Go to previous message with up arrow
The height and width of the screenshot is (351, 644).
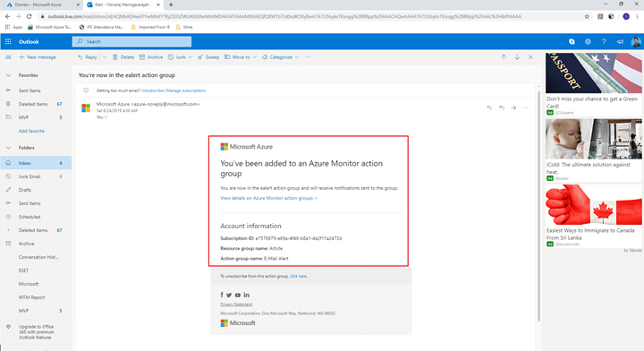pos(504,57)
